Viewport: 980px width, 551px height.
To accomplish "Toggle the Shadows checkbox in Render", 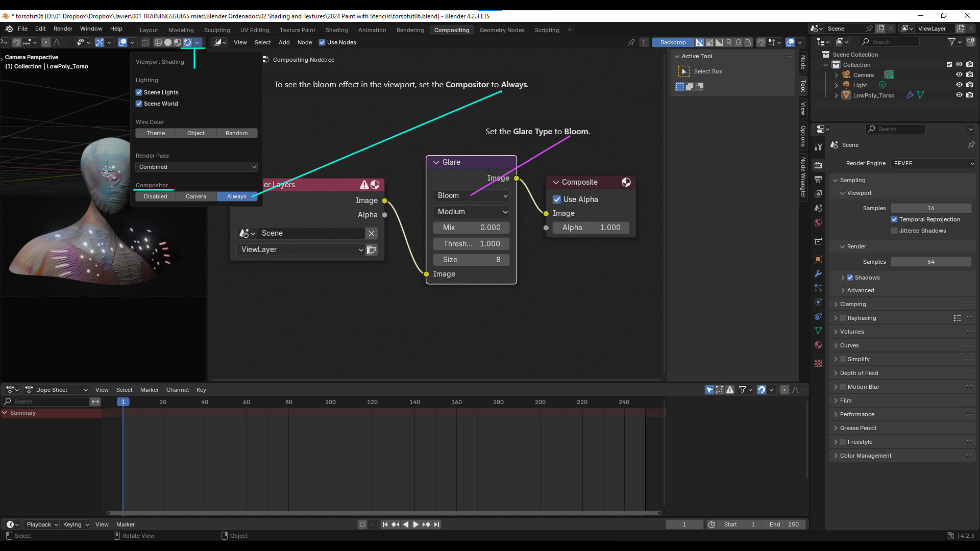I will [x=850, y=278].
